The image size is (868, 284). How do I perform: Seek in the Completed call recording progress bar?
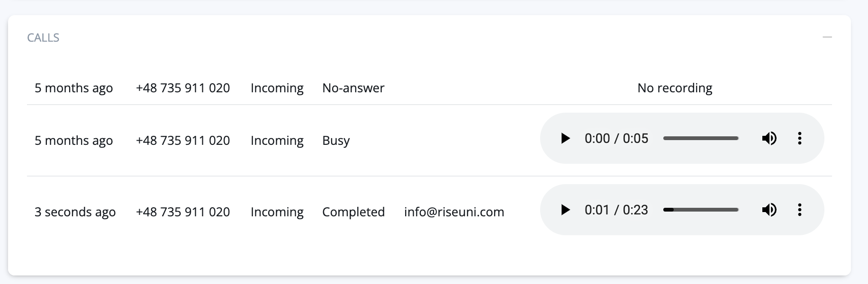(x=701, y=210)
